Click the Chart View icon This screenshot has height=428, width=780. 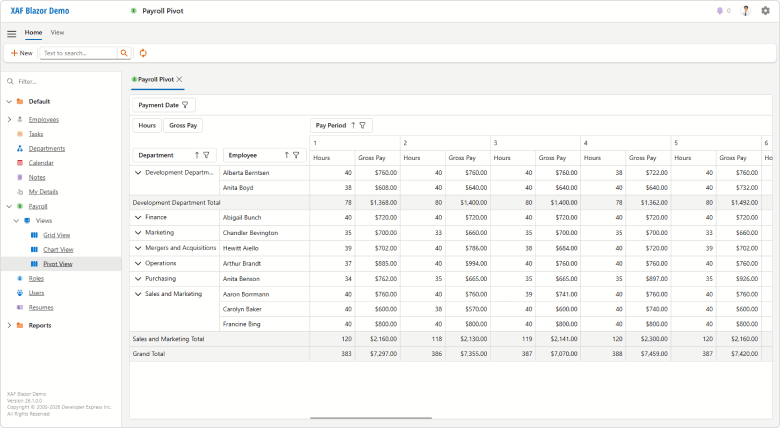[x=34, y=249]
